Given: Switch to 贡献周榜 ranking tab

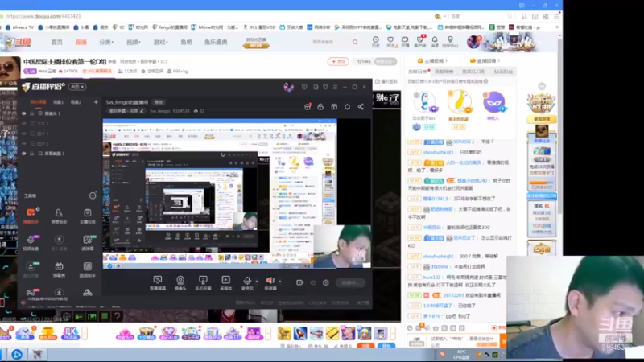Looking at the screenshot, I should point(444,72).
